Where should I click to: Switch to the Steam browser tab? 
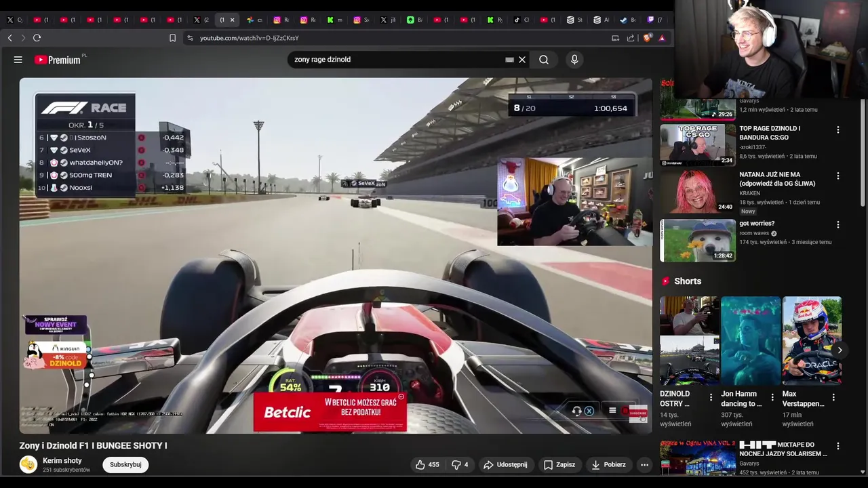pyautogui.click(x=629, y=20)
